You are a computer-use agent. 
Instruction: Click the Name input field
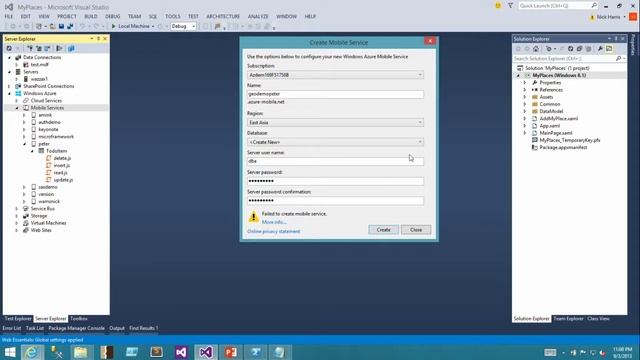click(x=335, y=94)
